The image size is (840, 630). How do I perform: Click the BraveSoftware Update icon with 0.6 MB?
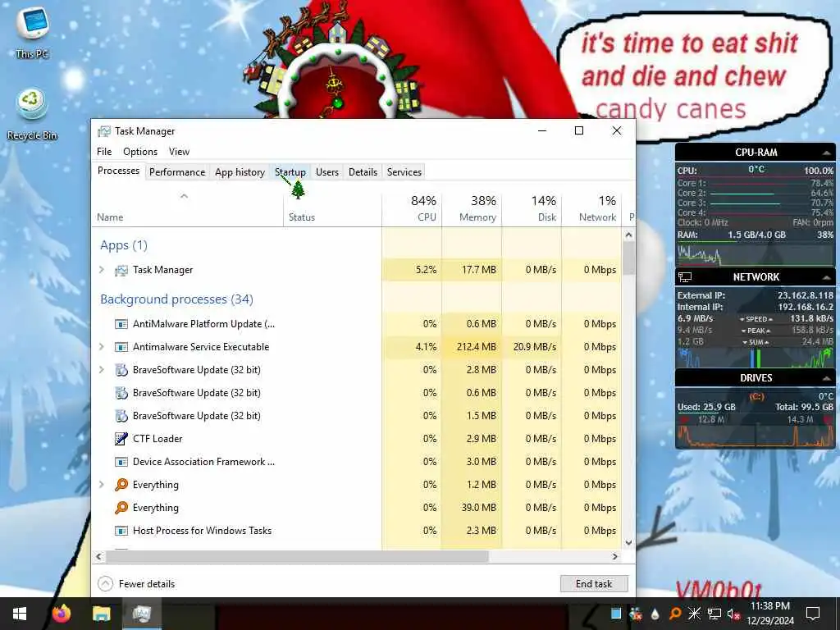[x=121, y=393]
